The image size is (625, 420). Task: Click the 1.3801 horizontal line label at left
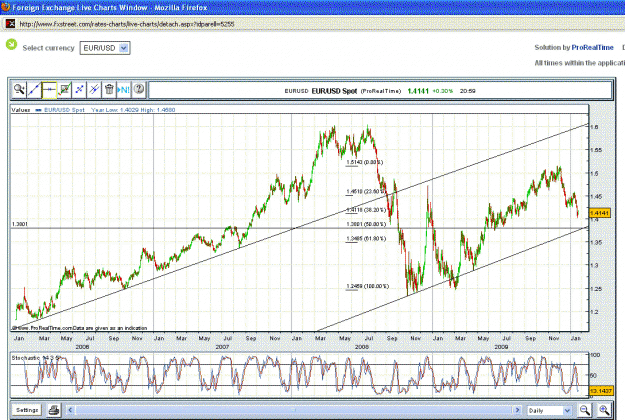pyautogui.click(x=20, y=224)
